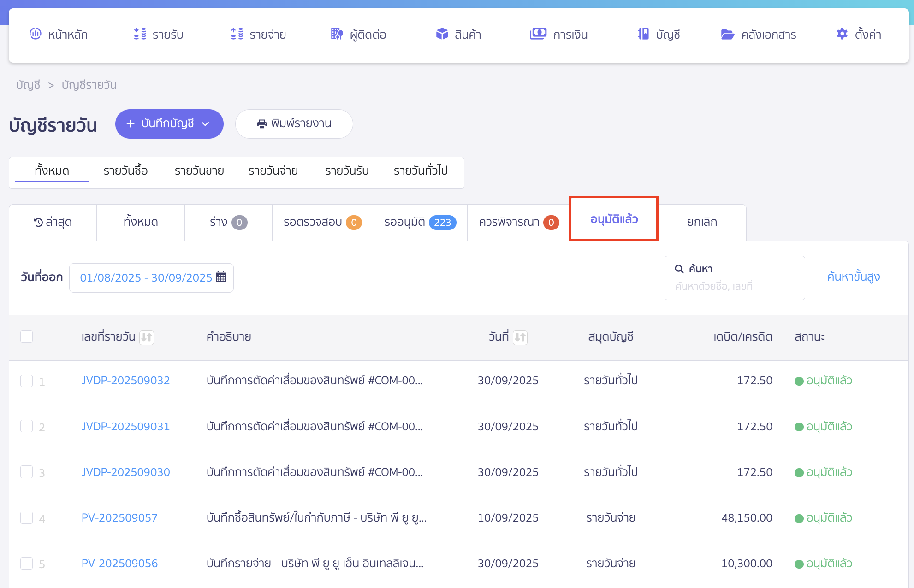Check the checkbox for row JVDP-202509032

[27, 381]
